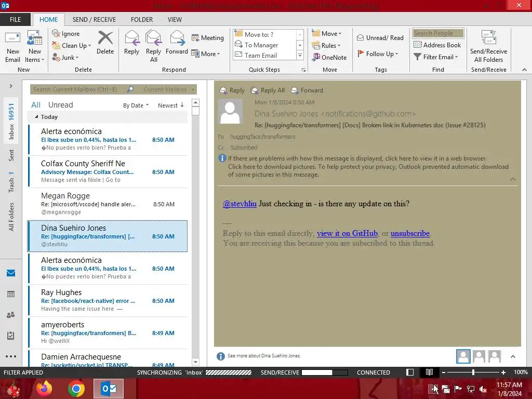Open the Megan Rogge message
The height and width of the screenshot is (399, 532).
[108, 204]
